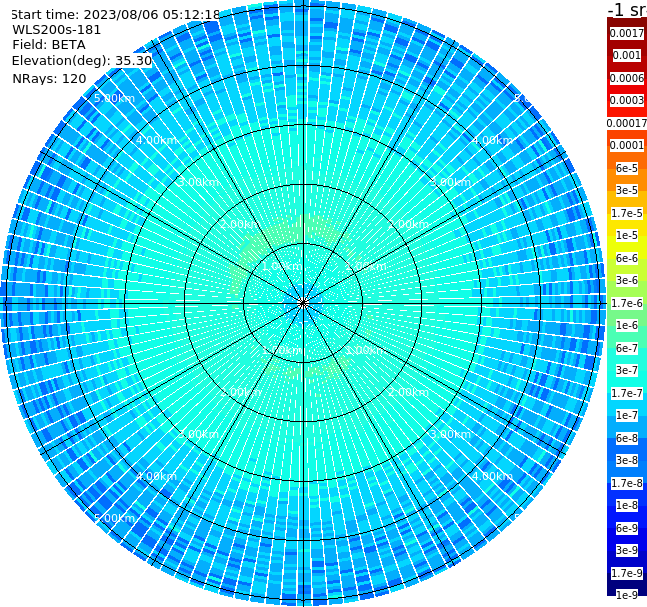Click the 1.7e-6 colorbar tick

[627, 303]
